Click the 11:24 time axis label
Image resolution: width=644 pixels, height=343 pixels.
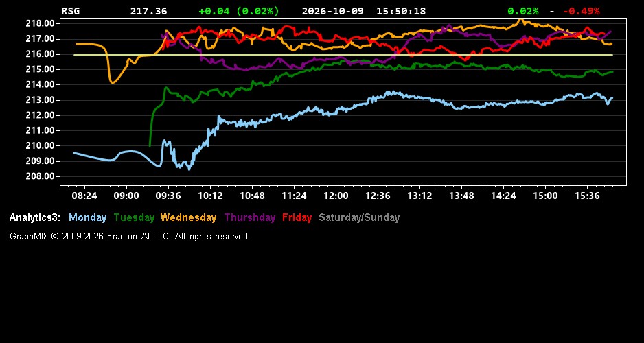(294, 196)
